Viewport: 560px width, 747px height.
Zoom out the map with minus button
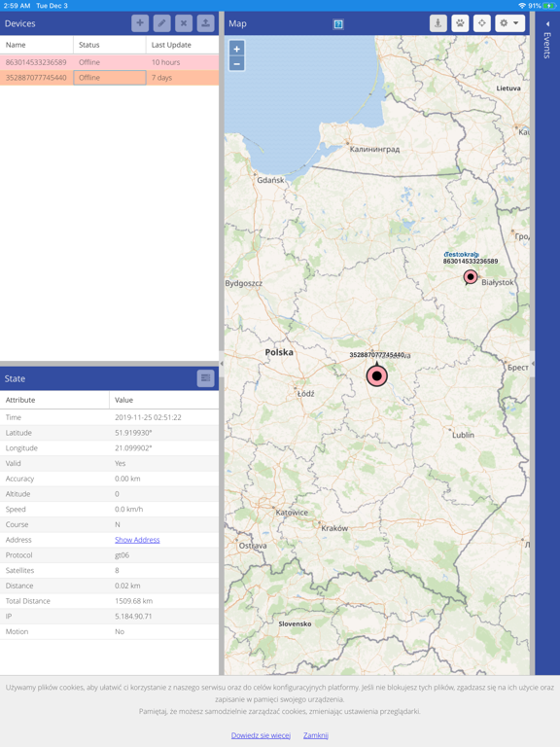[236, 63]
